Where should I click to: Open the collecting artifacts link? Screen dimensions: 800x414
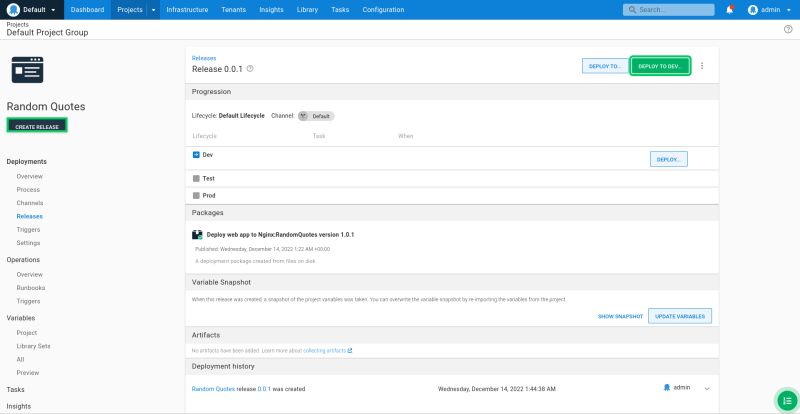[328, 351]
